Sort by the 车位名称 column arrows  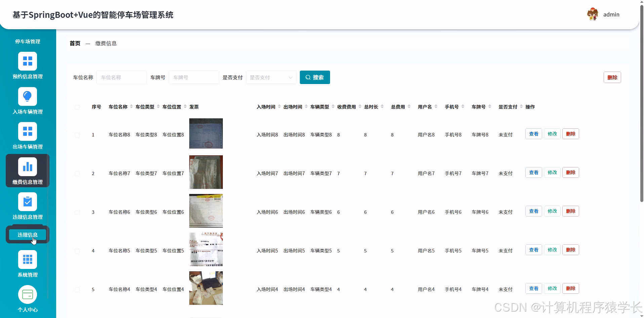[131, 107]
